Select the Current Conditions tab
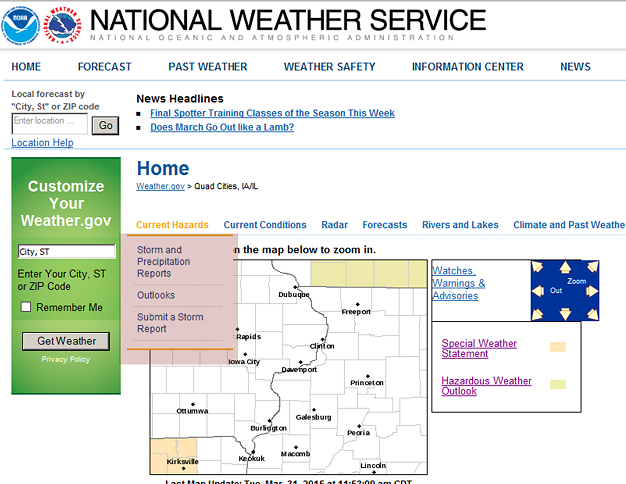Image resolution: width=626 pixels, height=484 pixels. point(265,225)
